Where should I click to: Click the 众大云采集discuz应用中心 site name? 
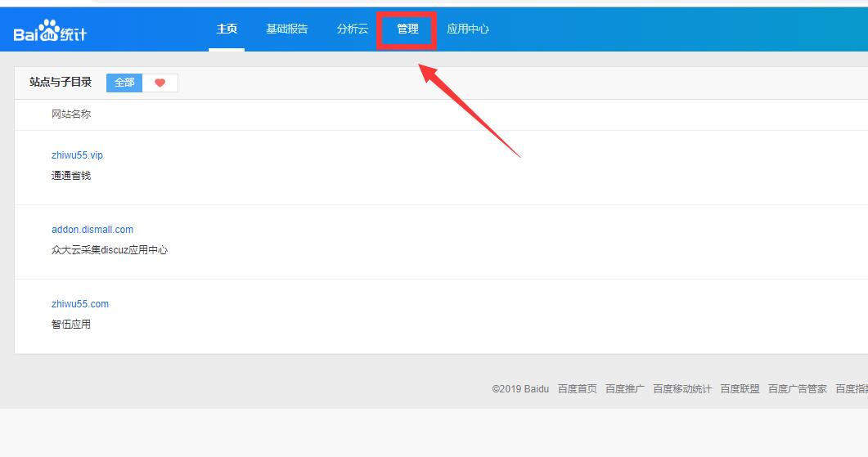[x=110, y=250]
